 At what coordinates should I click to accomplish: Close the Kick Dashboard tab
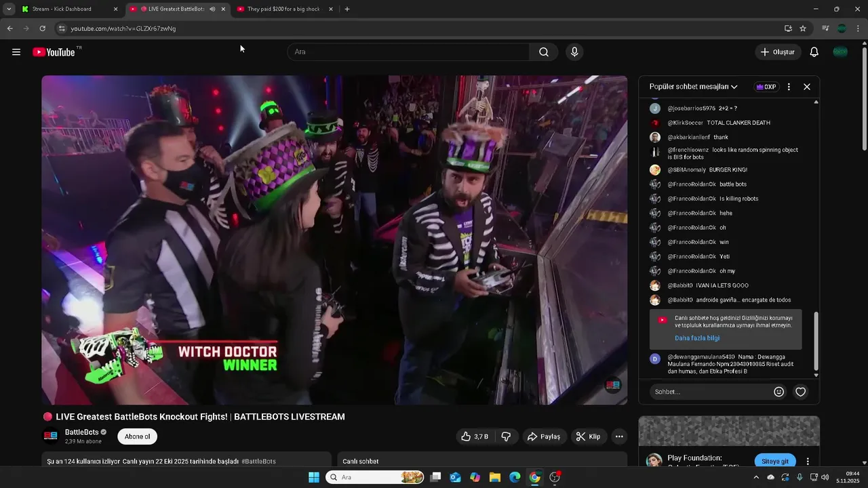point(115,9)
